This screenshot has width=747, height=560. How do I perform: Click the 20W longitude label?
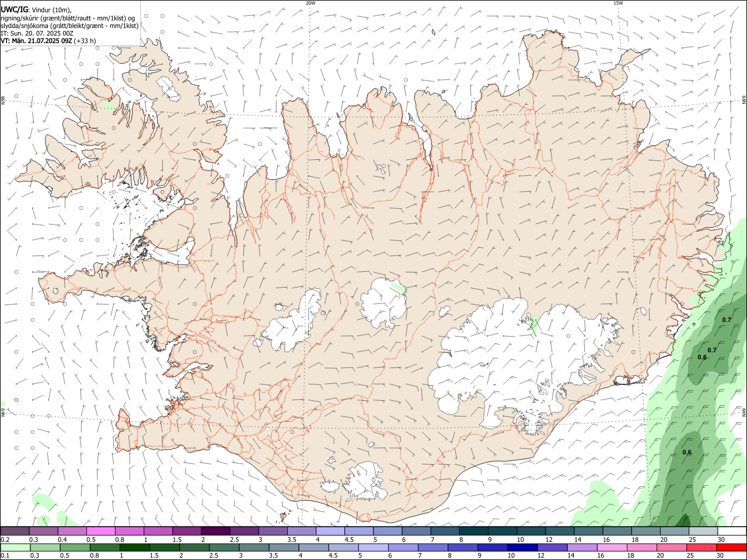pos(310,3)
